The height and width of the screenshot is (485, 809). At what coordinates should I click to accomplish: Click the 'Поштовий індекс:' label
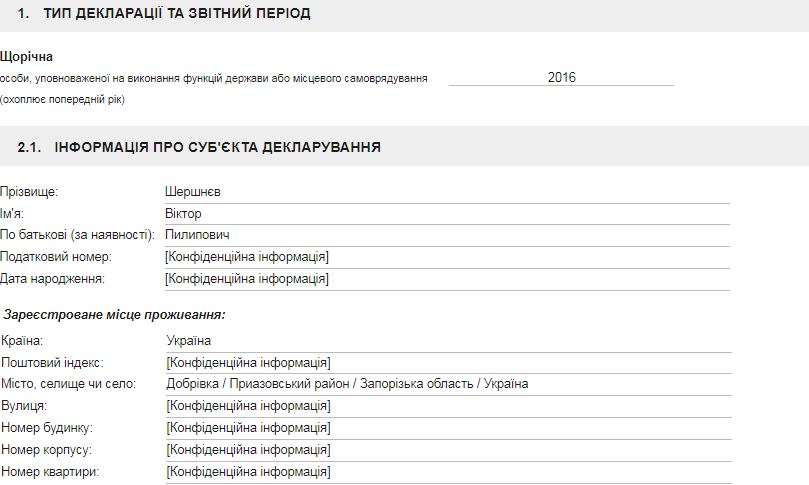coord(52,363)
